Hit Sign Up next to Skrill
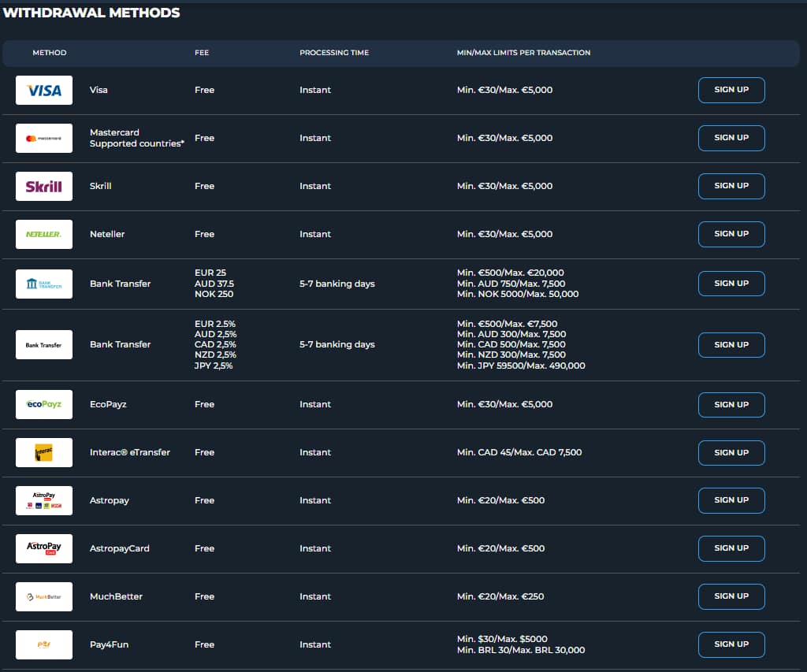The width and height of the screenshot is (807, 672). click(x=731, y=186)
